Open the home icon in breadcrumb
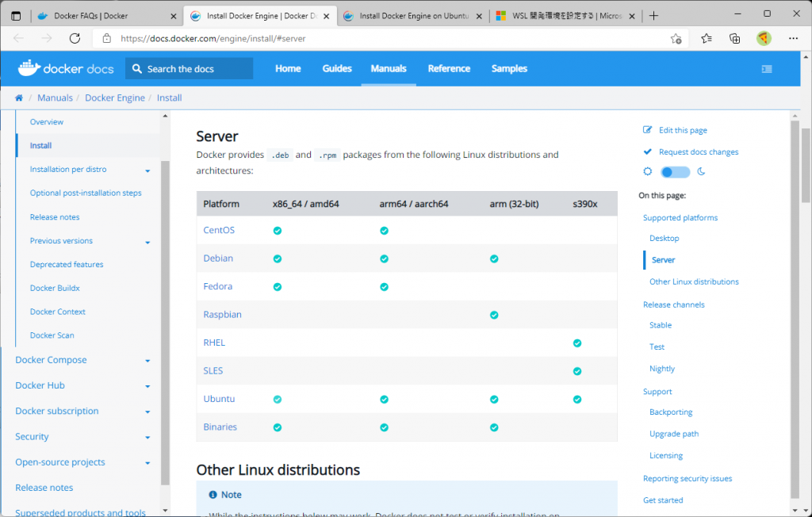This screenshot has width=812, height=517. 19,98
